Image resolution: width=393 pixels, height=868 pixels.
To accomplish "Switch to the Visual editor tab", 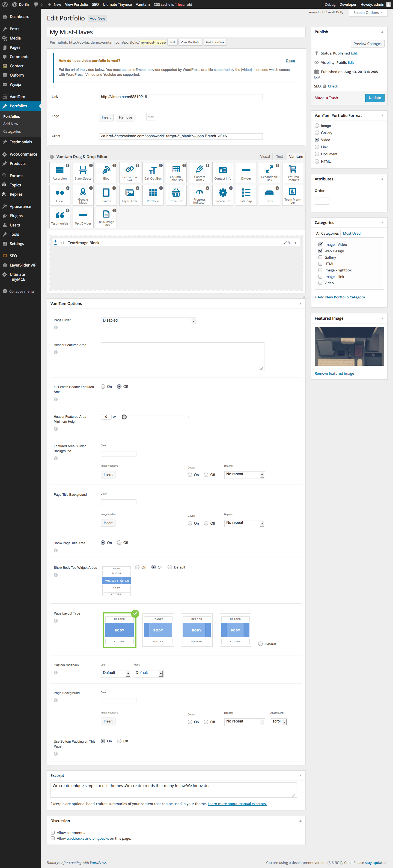I will click(x=265, y=157).
